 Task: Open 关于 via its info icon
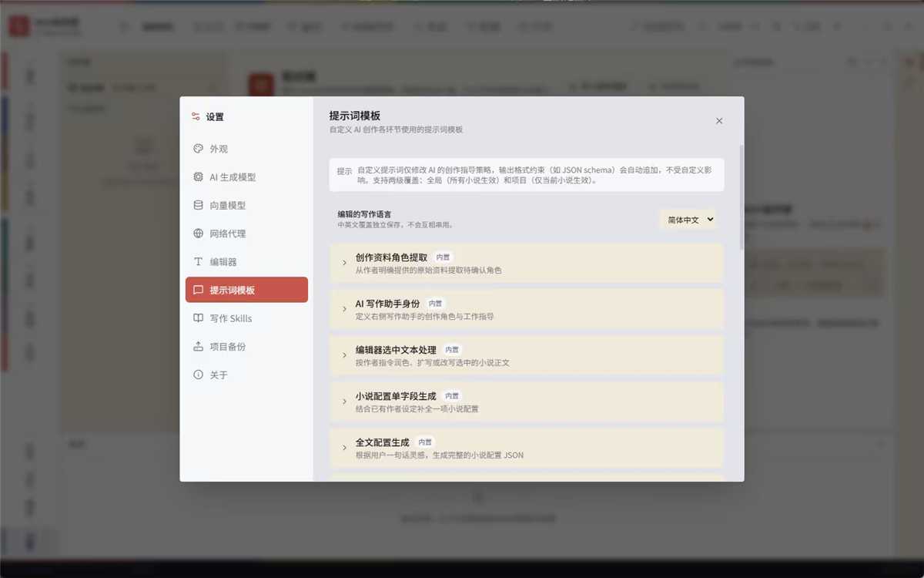click(x=198, y=375)
